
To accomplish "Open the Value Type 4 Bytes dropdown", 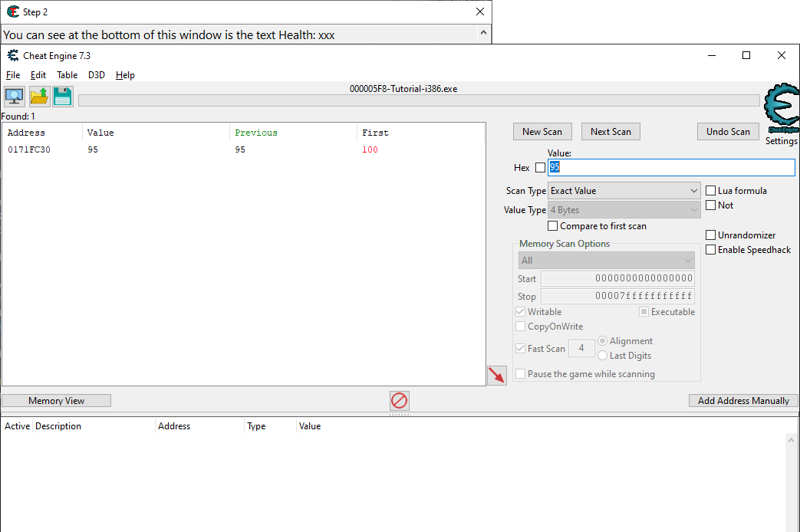I will coord(624,209).
